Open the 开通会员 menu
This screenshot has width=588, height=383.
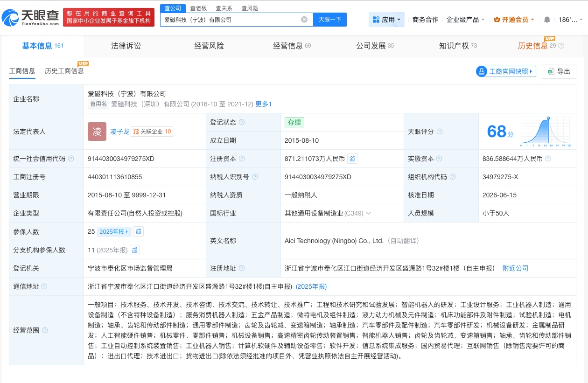pos(514,20)
